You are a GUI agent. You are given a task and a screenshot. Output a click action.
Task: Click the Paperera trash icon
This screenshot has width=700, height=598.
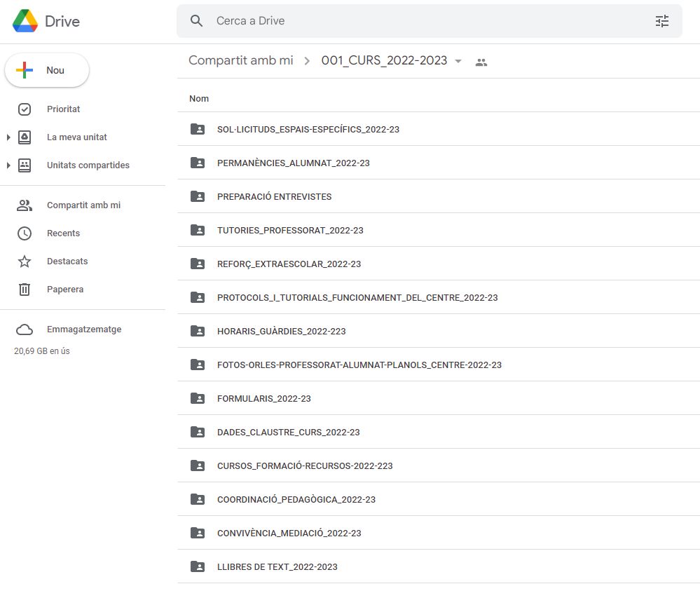[25, 290]
